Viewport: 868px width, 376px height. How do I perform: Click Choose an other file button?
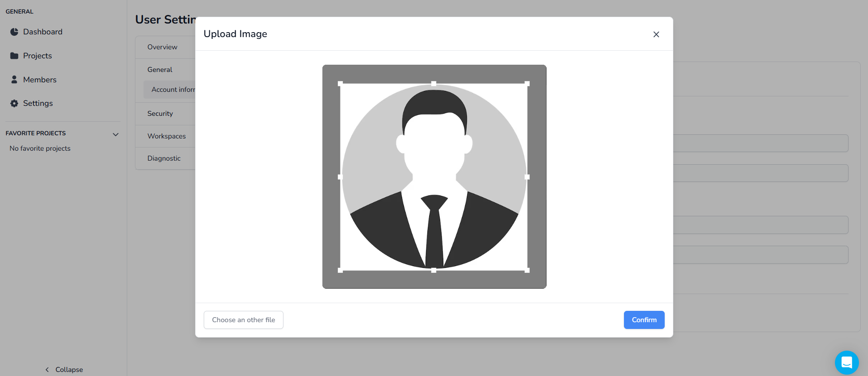click(243, 320)
